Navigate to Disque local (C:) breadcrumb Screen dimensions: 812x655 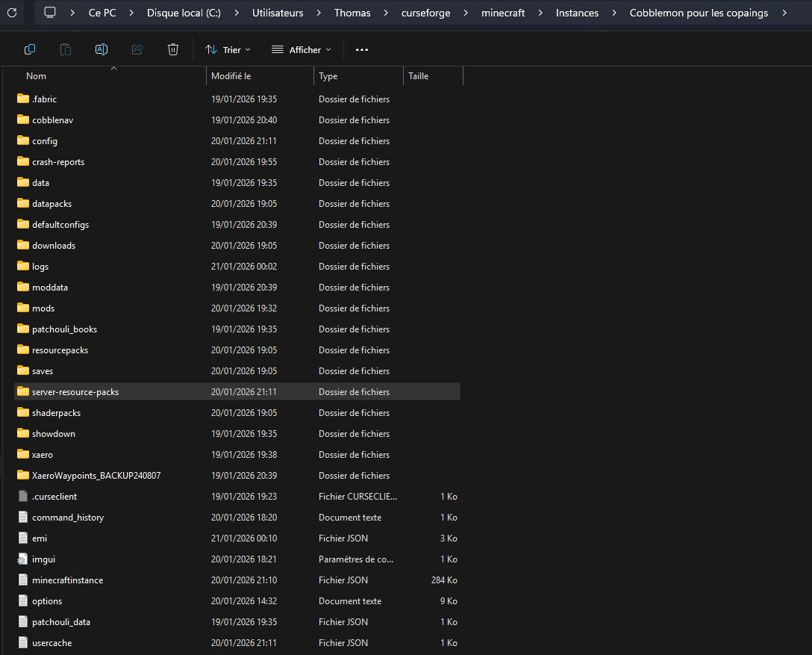(184, 13)
